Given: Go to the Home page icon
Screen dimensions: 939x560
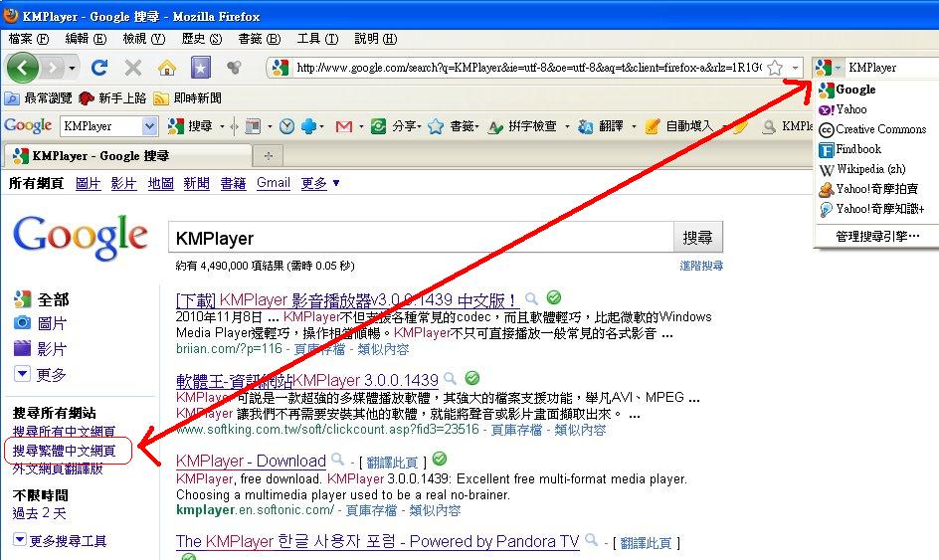Looking at the screenshot, I should (167, 68).
